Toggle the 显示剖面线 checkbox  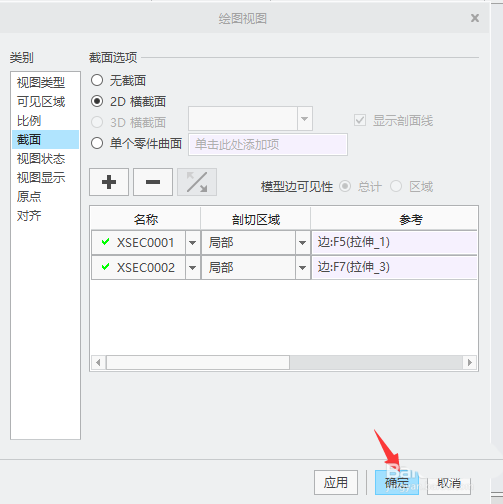click(360, 120)
